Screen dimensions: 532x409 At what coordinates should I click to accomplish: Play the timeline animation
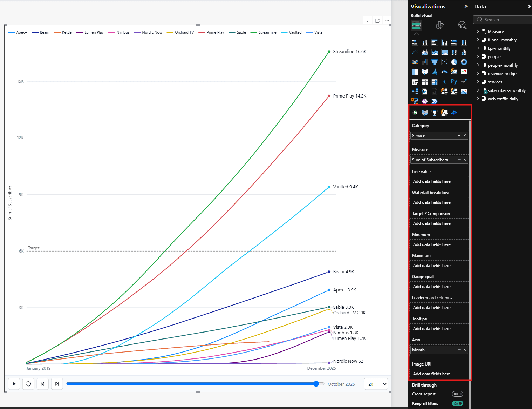point(14,384)
